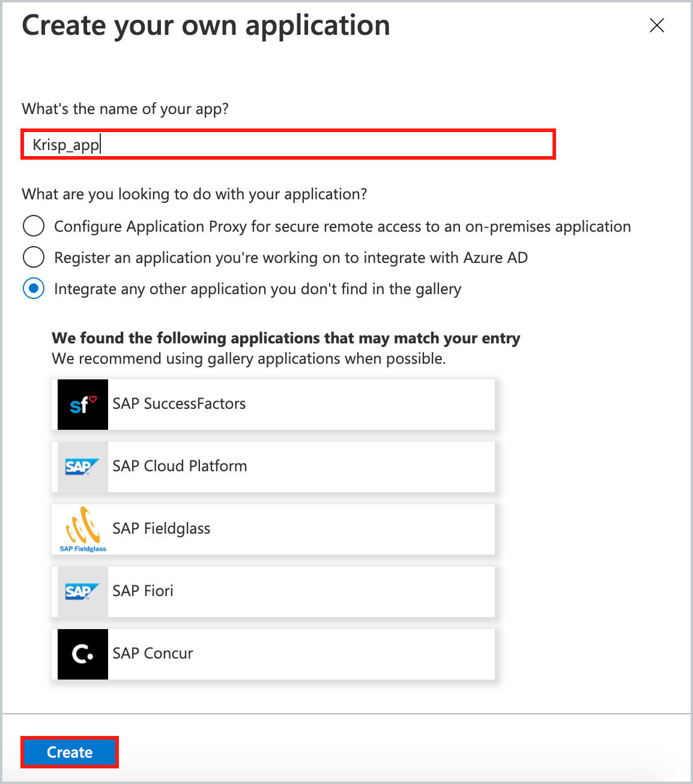Viewport: 693px width, 784px height.
Task: Open the SAP Concur gallery suggestion
Action: (273, 654)
